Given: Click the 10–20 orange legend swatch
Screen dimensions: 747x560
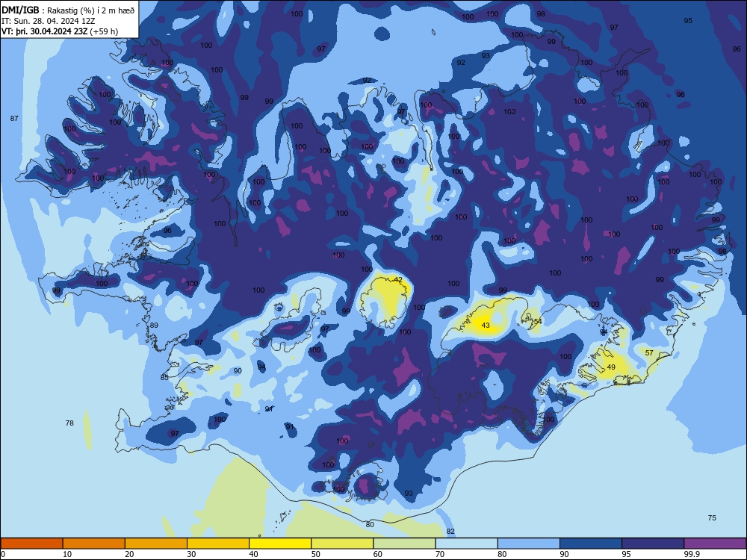Looking at the screenshot, I should coord(94,544).
